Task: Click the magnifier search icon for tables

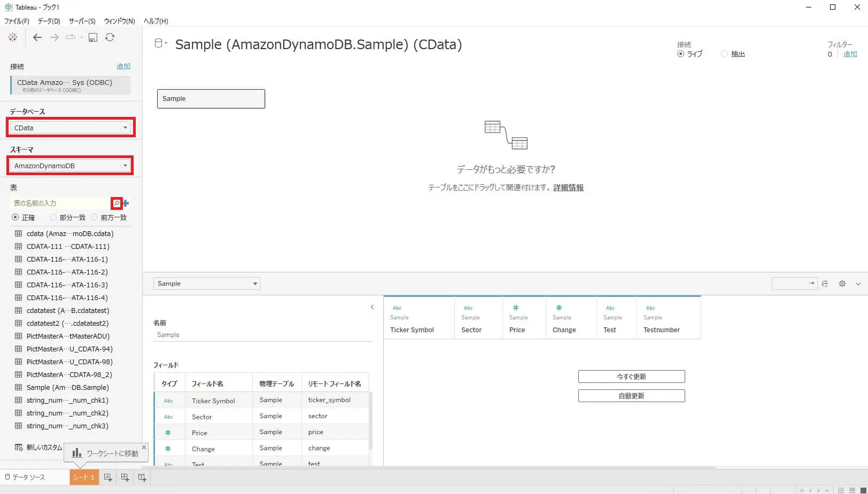Action: [x=117, y=203]
